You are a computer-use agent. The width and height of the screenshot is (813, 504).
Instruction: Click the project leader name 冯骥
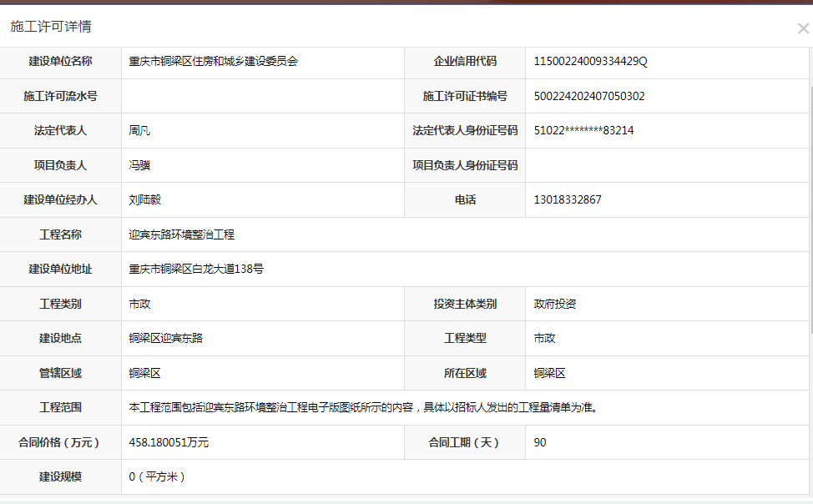(139, 165)
